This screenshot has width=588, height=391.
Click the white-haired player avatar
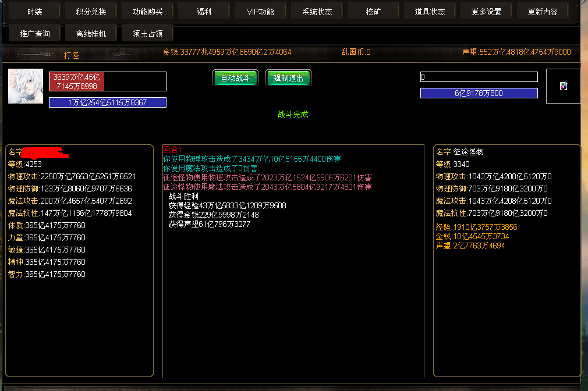(25, 86)
